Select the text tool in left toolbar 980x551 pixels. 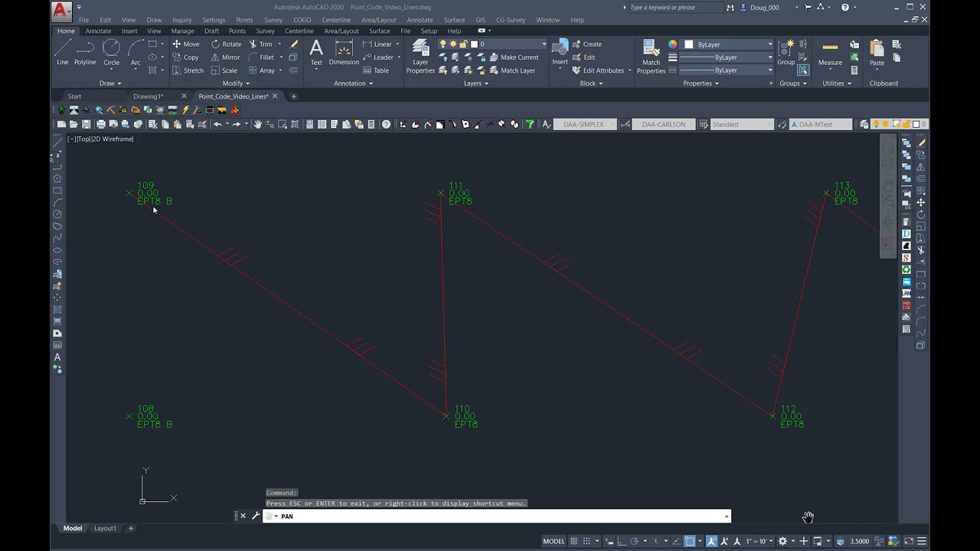57,357
